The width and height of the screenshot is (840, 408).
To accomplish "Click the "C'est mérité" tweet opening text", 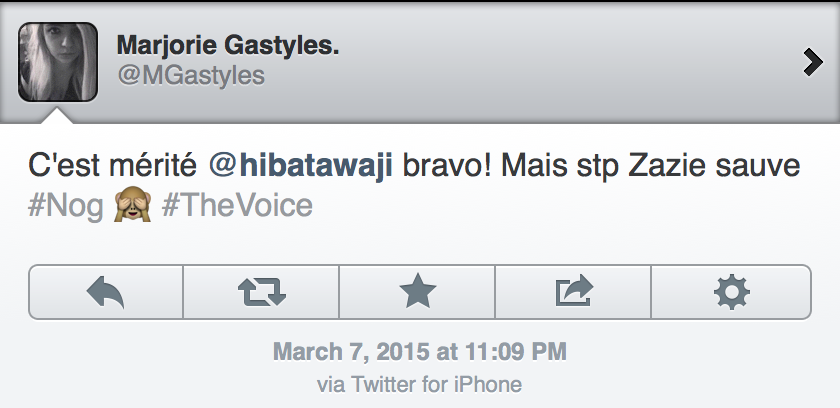I will point(108,166).
